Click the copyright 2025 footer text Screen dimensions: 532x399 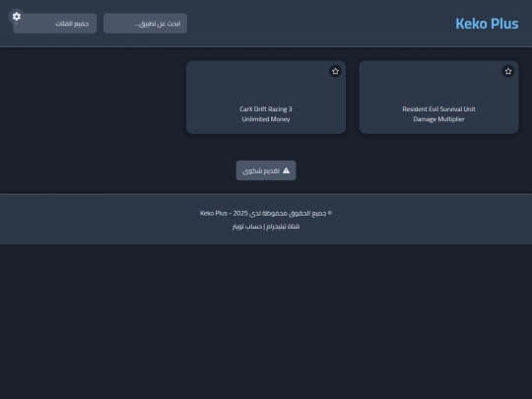(266, 213)
